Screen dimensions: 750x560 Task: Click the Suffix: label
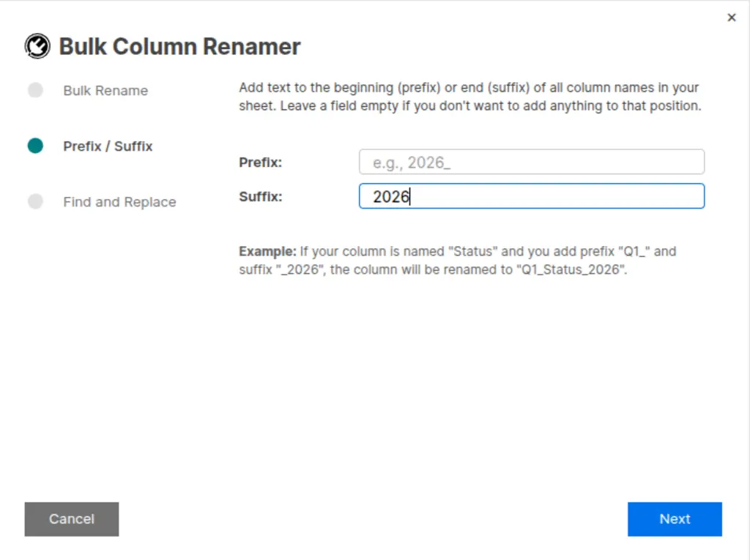pos(260,197)
